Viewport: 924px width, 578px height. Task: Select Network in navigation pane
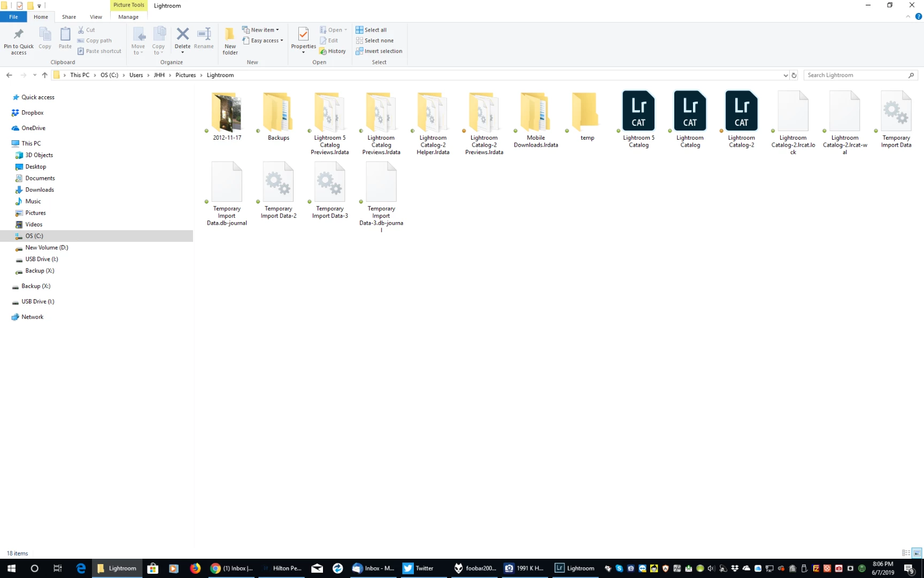[33, 317]
